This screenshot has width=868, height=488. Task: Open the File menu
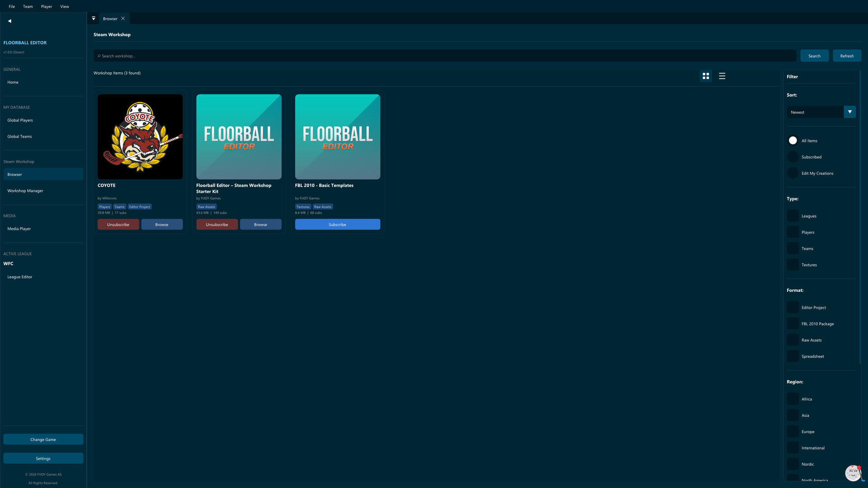[11, 6]
